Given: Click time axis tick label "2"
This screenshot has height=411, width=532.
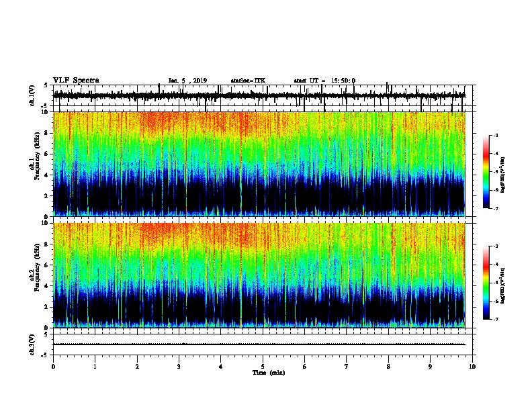Looking at the screenshot, I should pyautogui.click(x=137, y=367).
